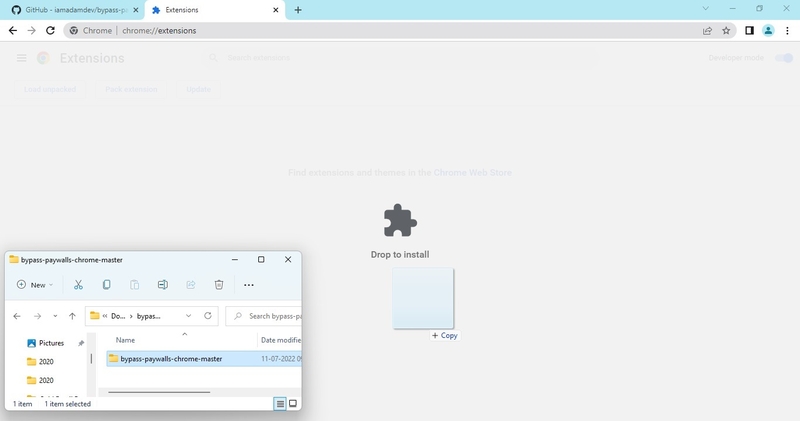Screen dimensions: 800x421
Task: Minimize the File Explorer window
Action: pos(235,259)
